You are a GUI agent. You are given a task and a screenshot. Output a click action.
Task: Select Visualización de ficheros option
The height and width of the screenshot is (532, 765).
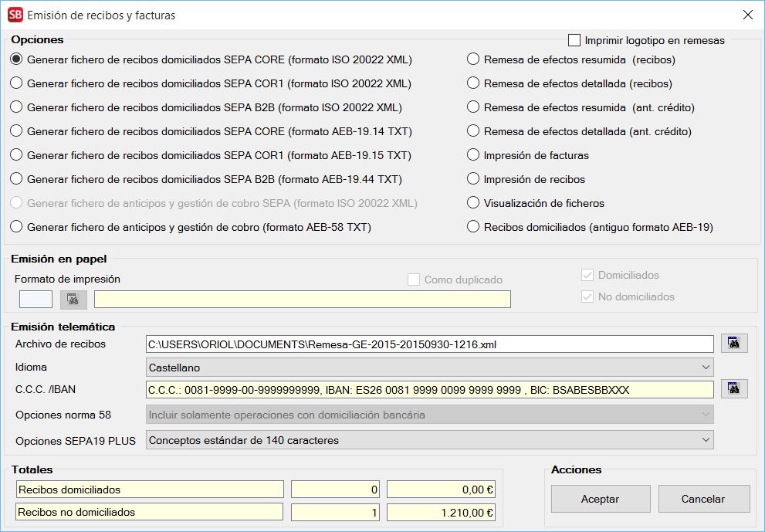(x=473, y=203)
